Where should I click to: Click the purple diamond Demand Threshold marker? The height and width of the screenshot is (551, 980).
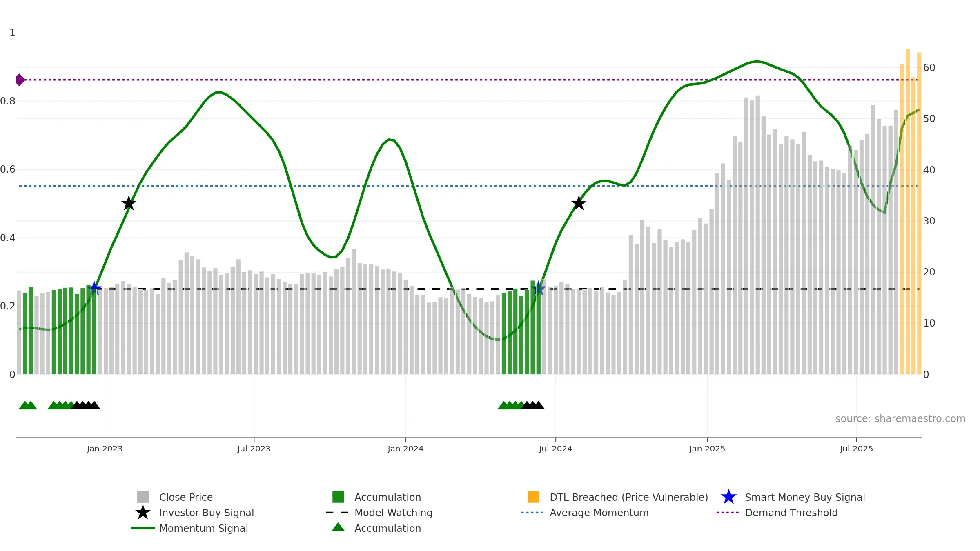click(x=20, y=80)
